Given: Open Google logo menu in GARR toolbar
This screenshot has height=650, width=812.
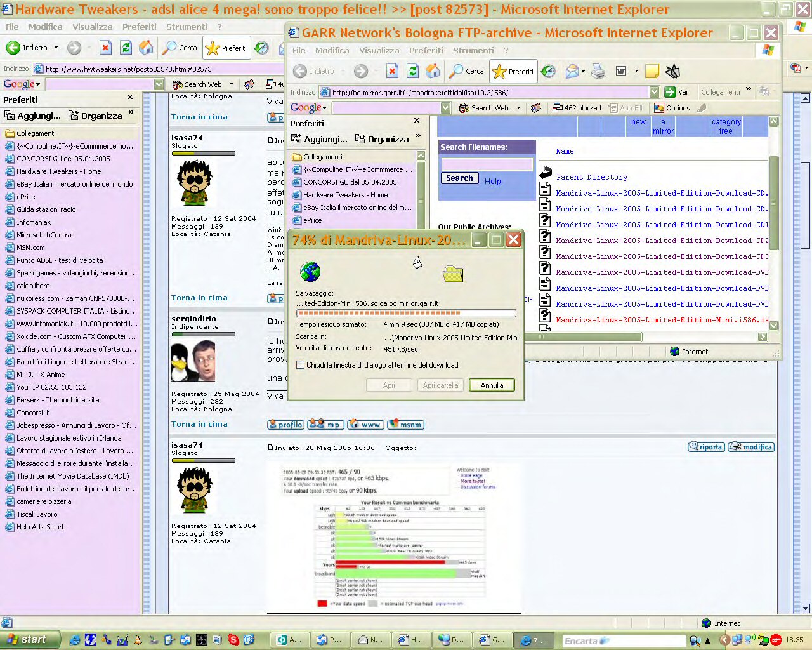Looking at the screenshot, I should pyautogui.click(x=308, y=108).
